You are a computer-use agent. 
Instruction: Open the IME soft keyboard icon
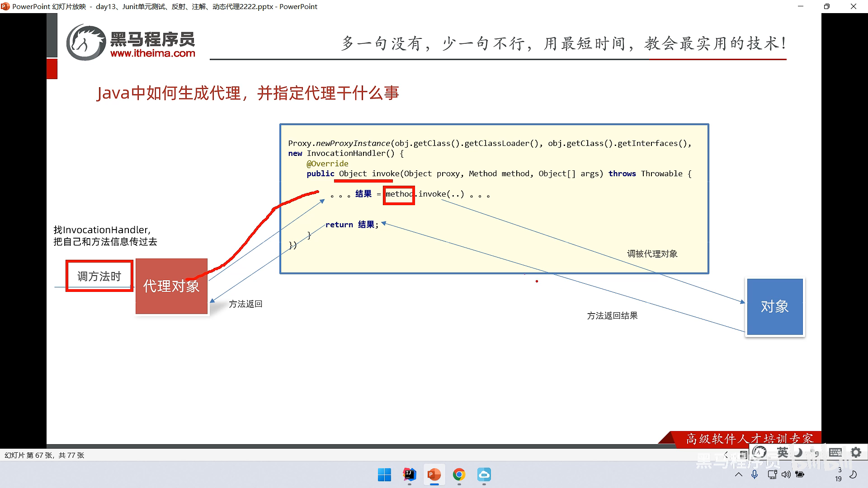pos(835,452)
